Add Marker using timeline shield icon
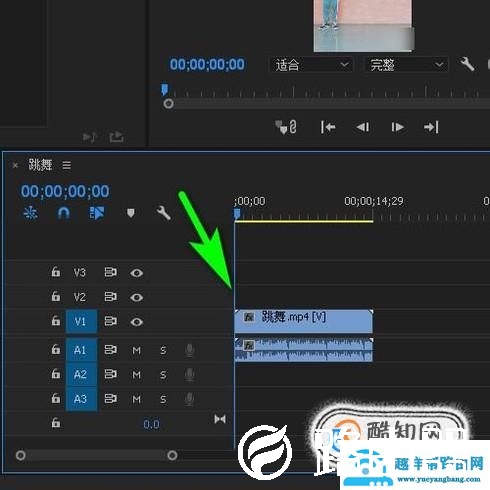Viewport: 490px width, 490px height. click(x=131, y=213)
